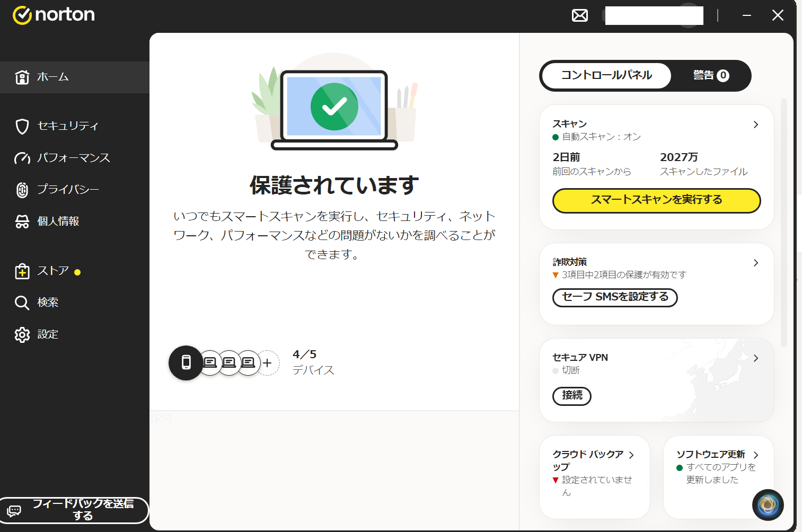The height and width of the screenshot is (532, 802).
Task: Click the search magnifier icon
Action: pos(22,303)
